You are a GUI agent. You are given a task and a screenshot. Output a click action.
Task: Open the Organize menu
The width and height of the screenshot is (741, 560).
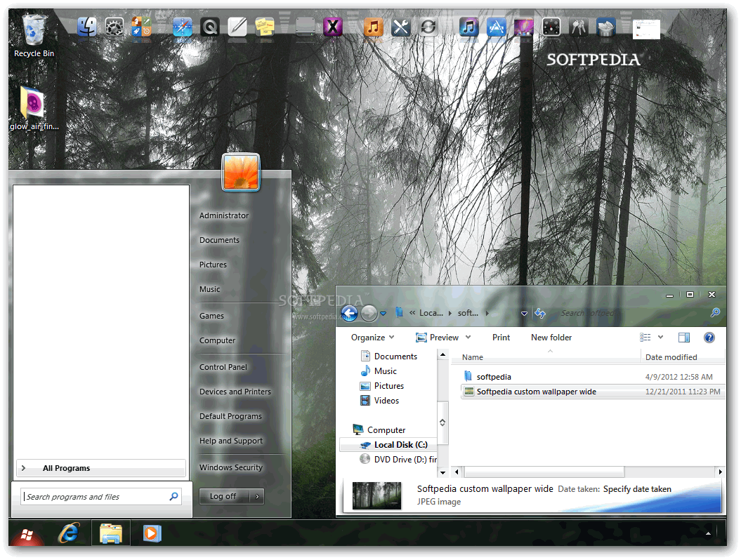pyautogui.click(x=372, y=337)
